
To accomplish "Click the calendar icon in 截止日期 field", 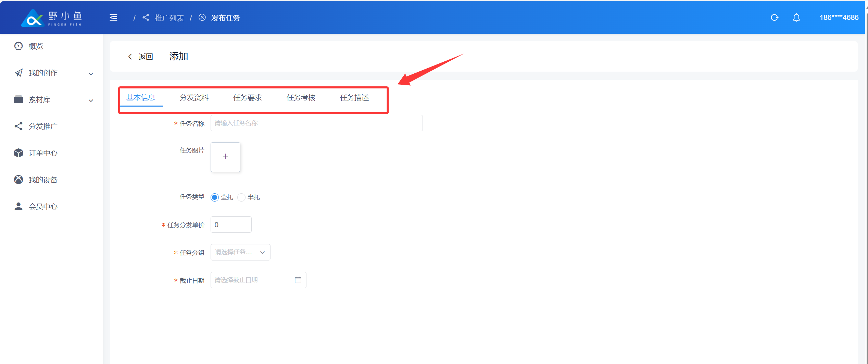I will 298,280.
